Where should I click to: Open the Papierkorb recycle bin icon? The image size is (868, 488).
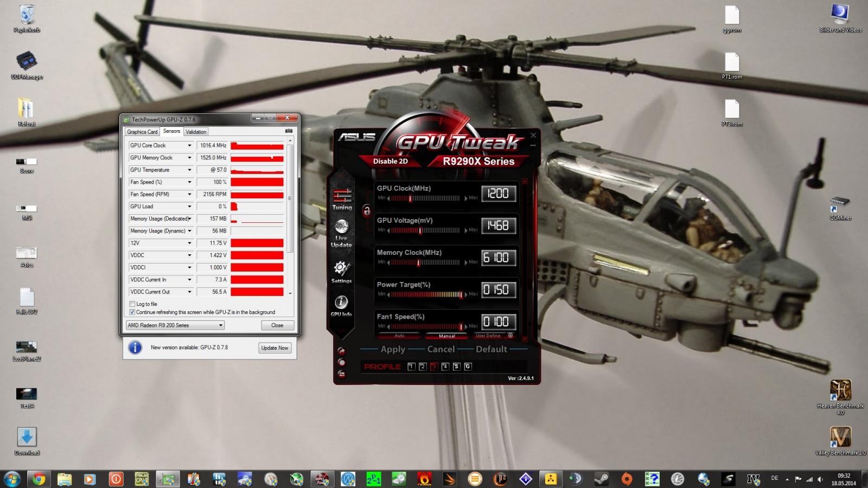click(27, 18)
